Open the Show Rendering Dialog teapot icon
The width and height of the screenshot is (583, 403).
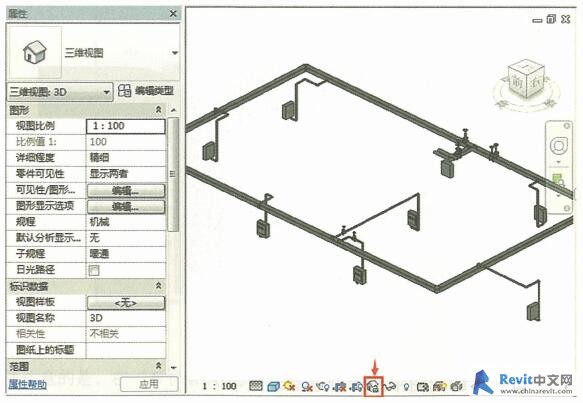pos(323,387)
